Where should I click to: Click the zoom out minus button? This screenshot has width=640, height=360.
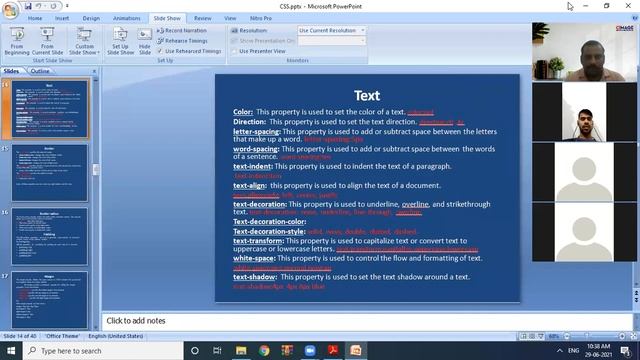tap(567, 336)
